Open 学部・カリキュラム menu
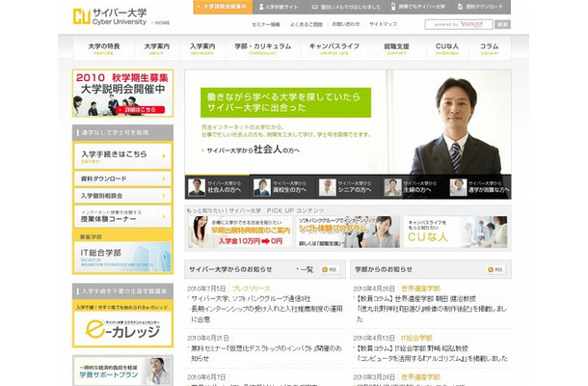This screenshot has height=386, width=588. click(263, 48)
